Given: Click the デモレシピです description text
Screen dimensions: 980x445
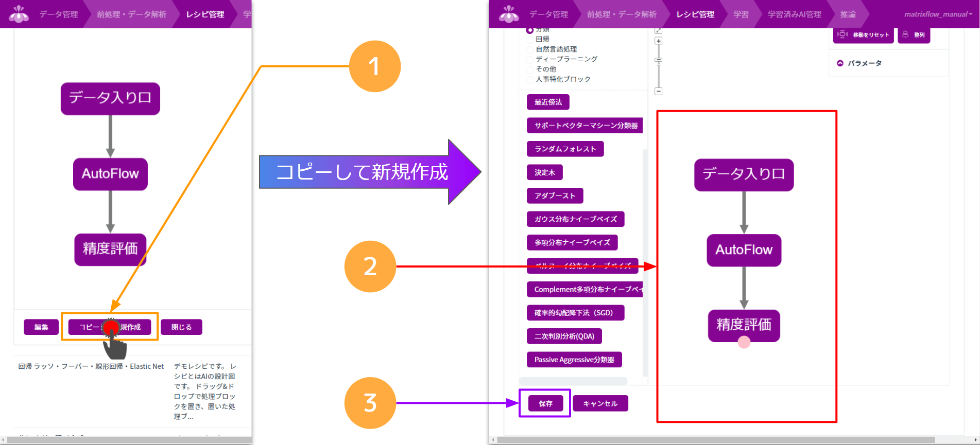Looking at the screenshot, I should coord(205,391).
